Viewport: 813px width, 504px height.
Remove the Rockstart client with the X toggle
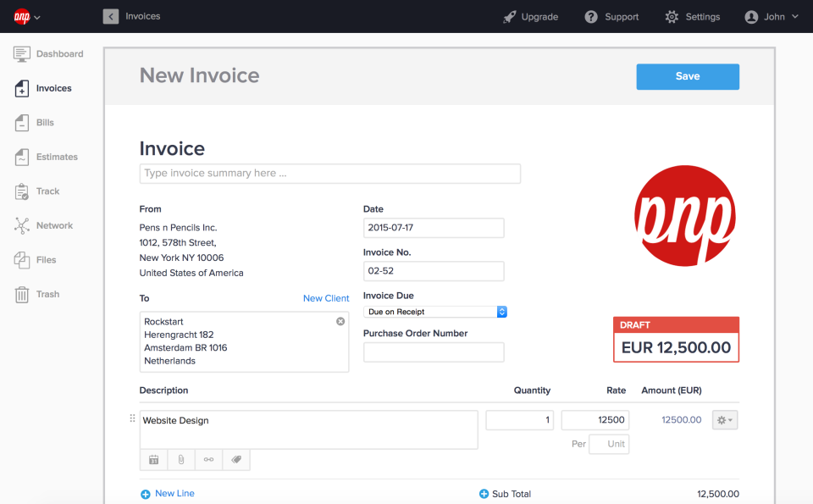pos(340,321)
